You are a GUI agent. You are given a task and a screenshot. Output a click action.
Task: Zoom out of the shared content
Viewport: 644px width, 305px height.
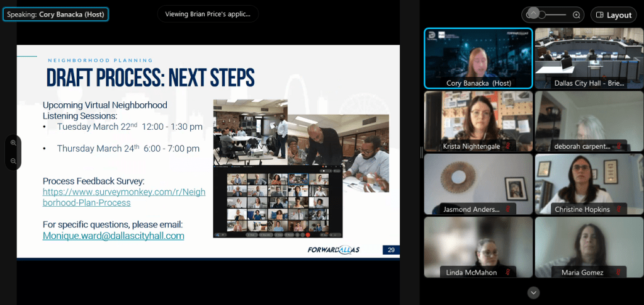pos(13,161)
